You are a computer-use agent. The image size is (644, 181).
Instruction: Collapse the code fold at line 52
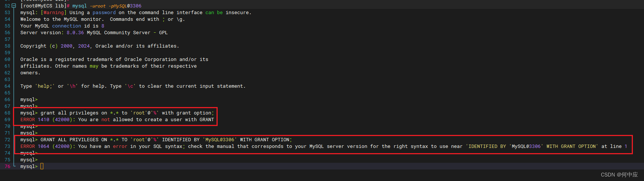tap(14, 6)
